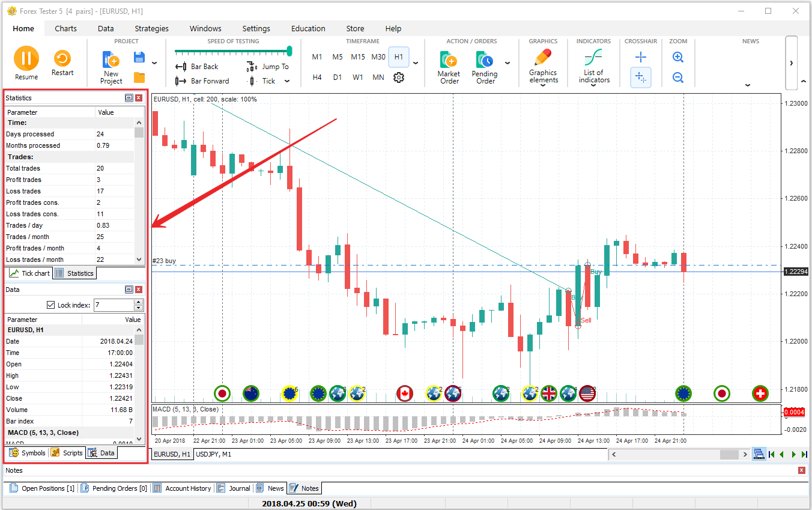Viewport: 812px width, 510px height.
Task: Click the zoom in magnifier icon
Action: pos(678,58)
